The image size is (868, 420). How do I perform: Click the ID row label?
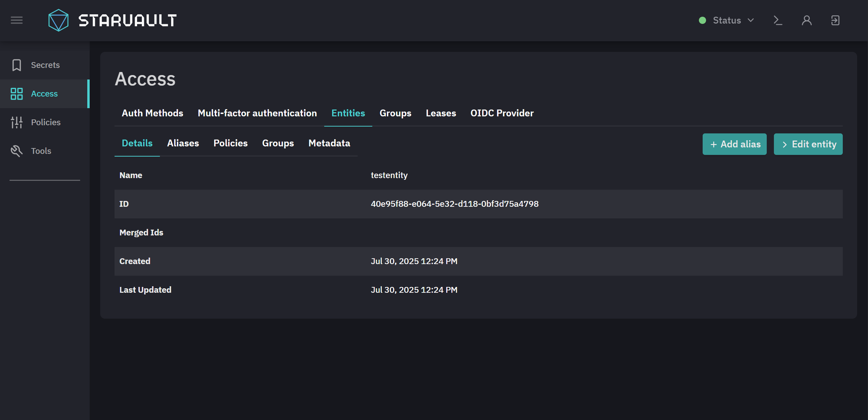(x=124, y=204)
